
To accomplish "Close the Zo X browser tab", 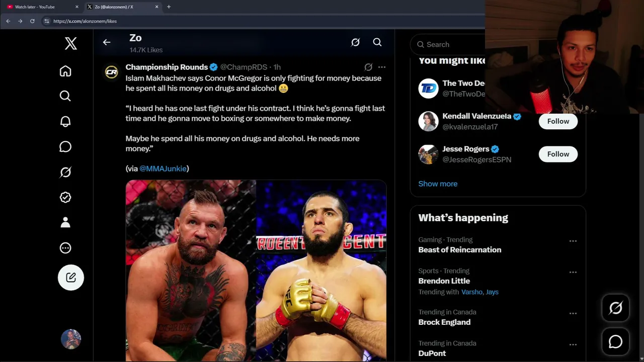I will tap(157, 7).
